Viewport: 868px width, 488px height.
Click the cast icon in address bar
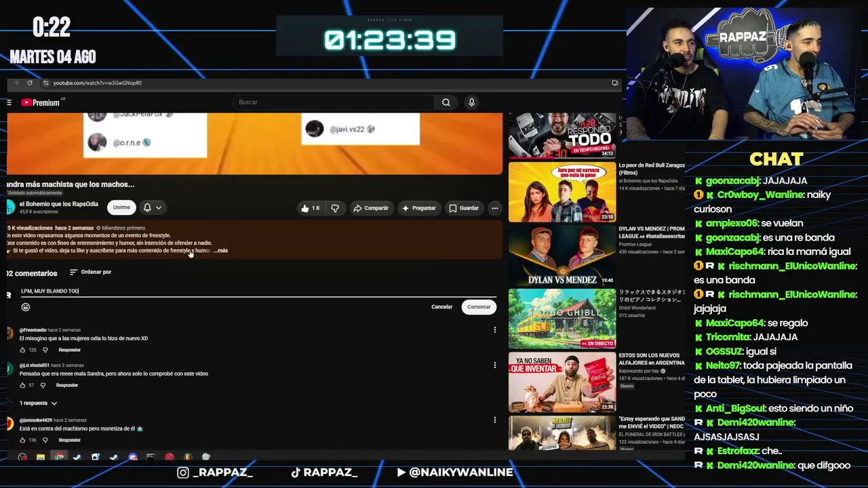point(615,83)
